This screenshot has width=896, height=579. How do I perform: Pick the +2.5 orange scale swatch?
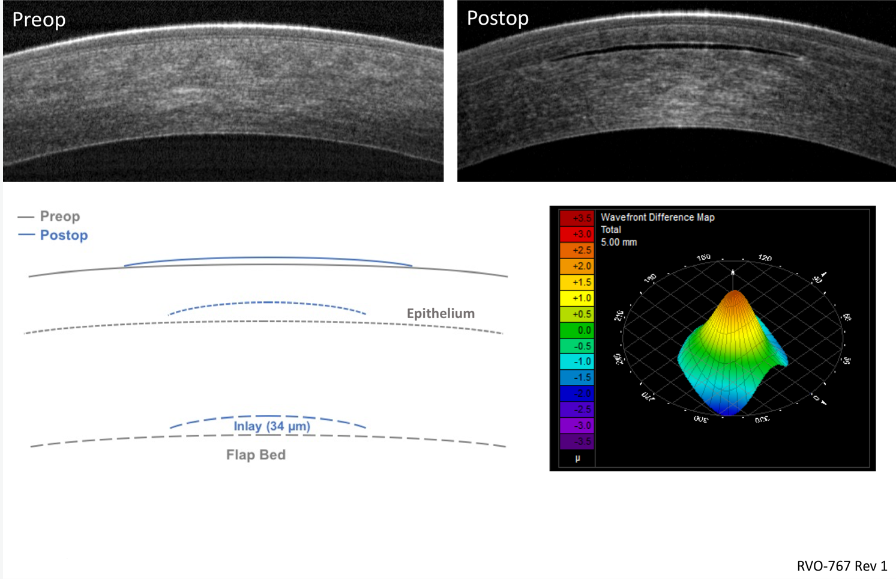(x=577, y=250)
